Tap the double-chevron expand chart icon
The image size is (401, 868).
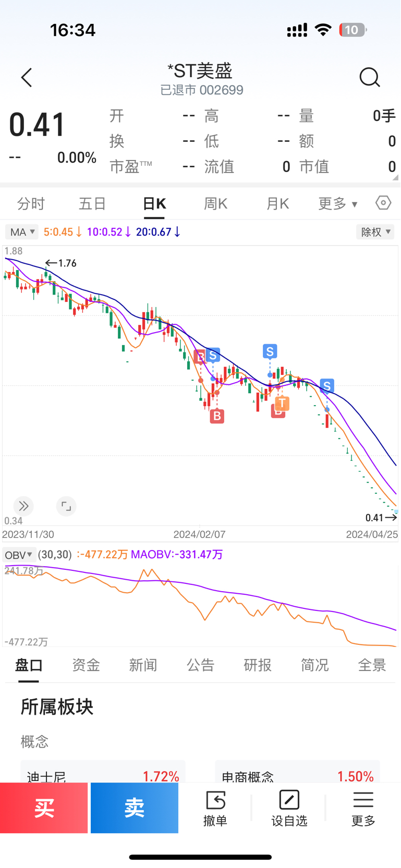click(x=23, y=506)
